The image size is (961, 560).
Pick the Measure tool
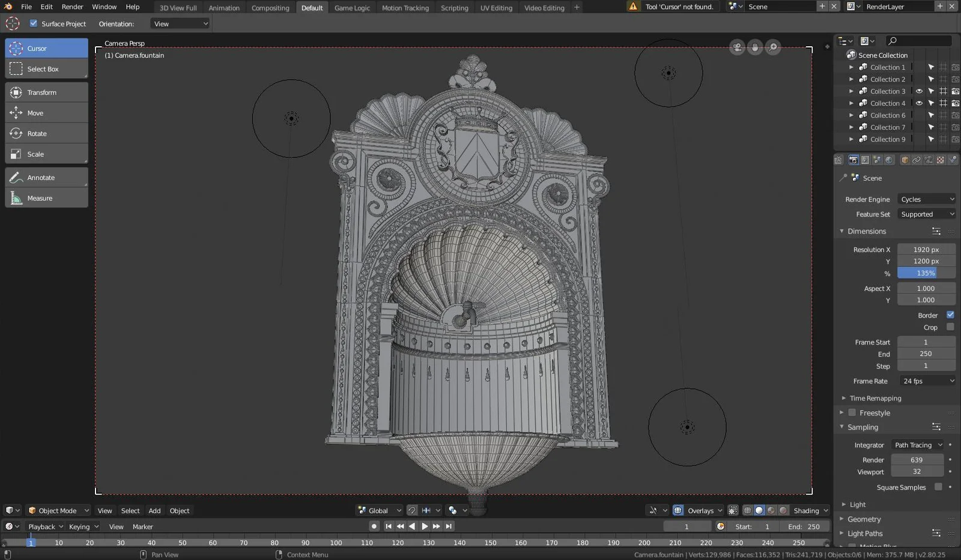pos(39,197)
